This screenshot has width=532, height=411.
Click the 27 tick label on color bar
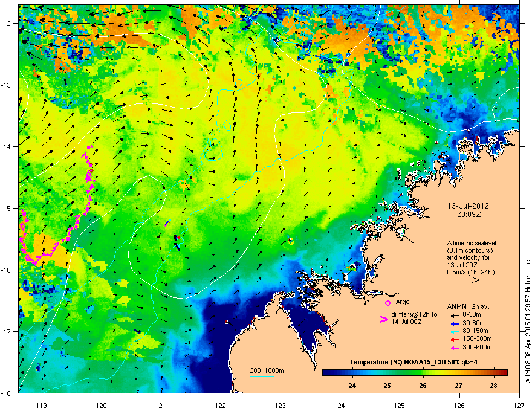458,386
